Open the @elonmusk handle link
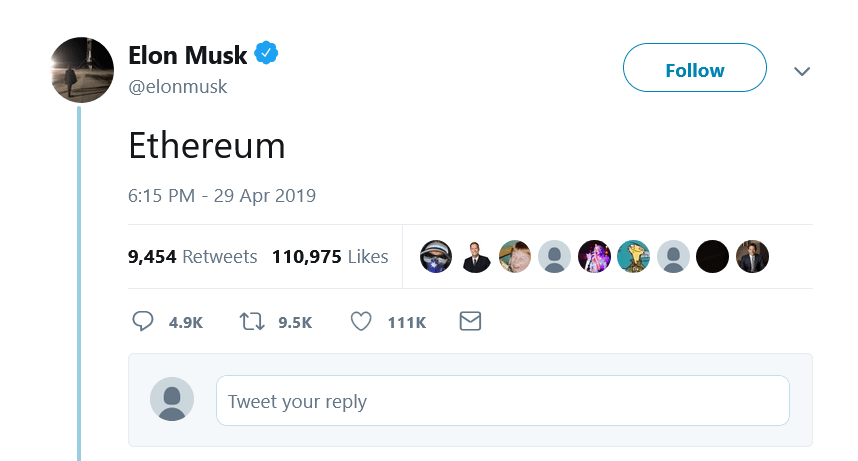The image size is (858, 461). click(178, 87)
